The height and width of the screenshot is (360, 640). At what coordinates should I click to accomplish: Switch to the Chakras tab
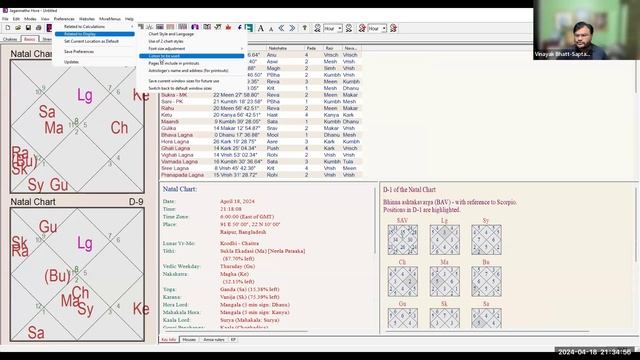(x=10, y=39)
